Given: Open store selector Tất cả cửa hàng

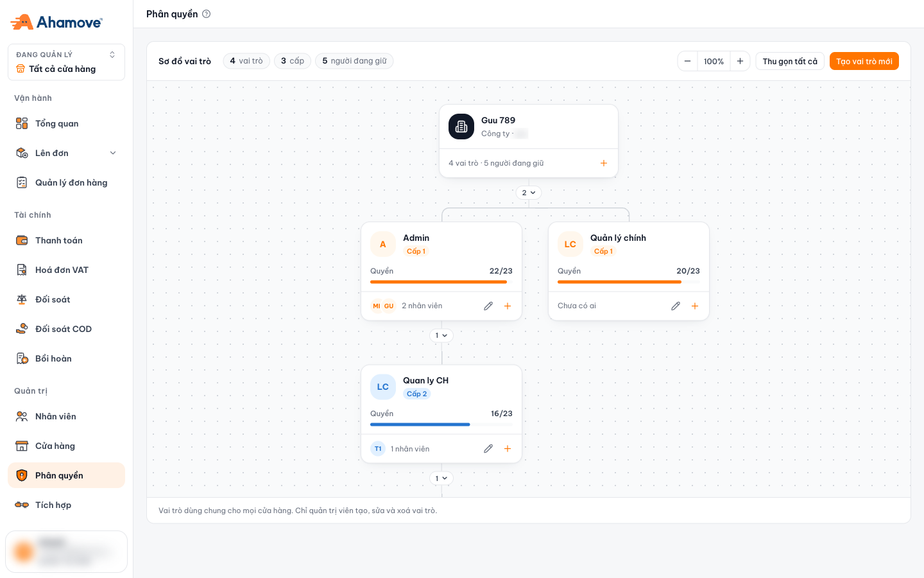Looking at the screenshot, I should (66, 62).
